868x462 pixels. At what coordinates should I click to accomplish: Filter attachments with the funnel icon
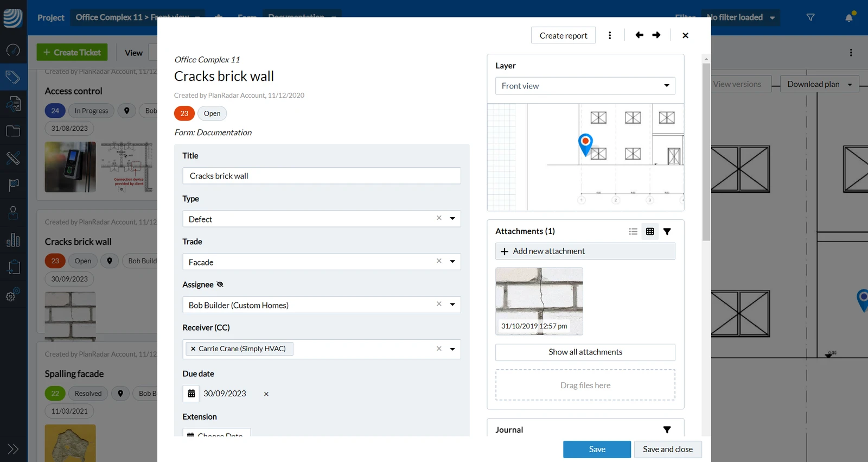[667, 231]
